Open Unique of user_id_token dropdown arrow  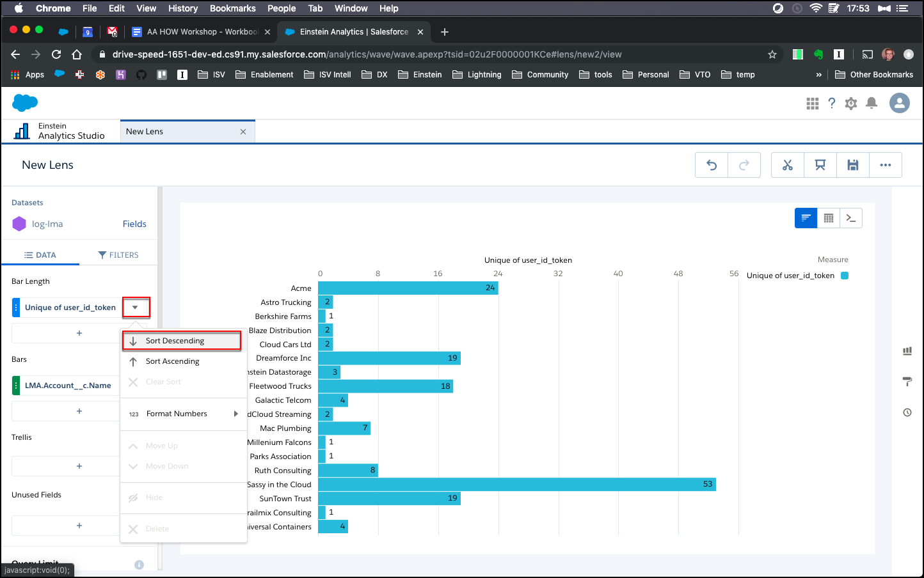135,308
